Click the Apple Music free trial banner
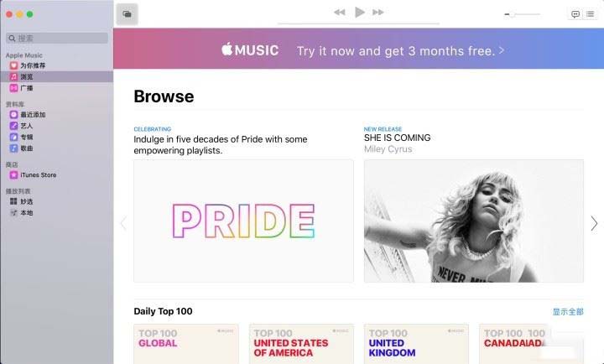The width and height of the screenshot is (604, 364). point(359,49)
